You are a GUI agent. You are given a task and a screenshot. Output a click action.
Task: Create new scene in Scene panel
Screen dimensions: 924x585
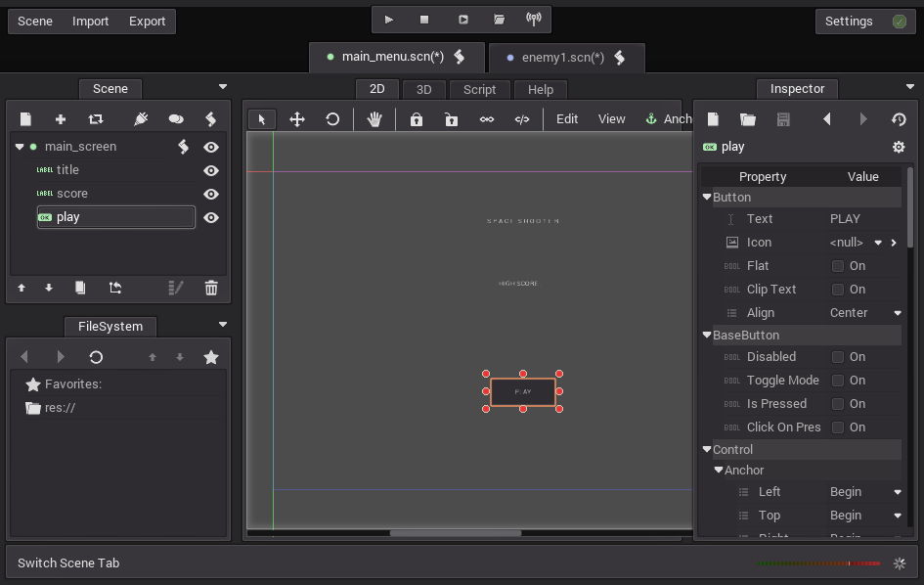pyautogui.click(x=25, y=119)
